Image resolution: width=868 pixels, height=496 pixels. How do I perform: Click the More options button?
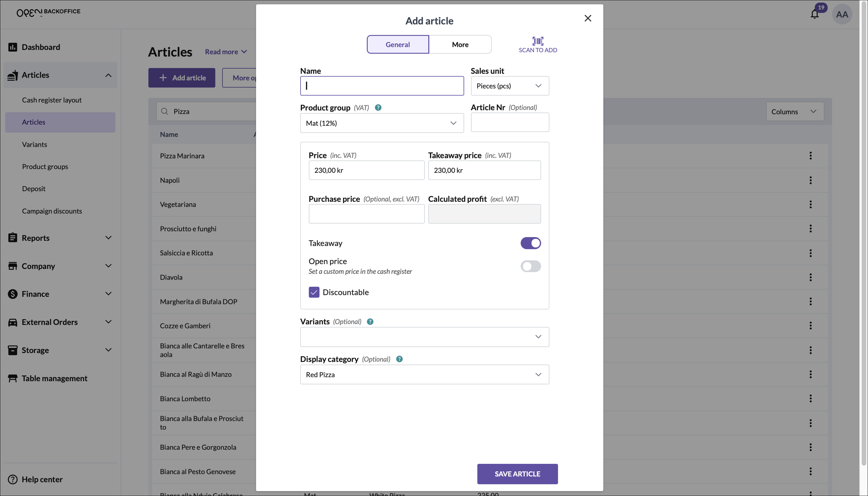click(239, 78)
